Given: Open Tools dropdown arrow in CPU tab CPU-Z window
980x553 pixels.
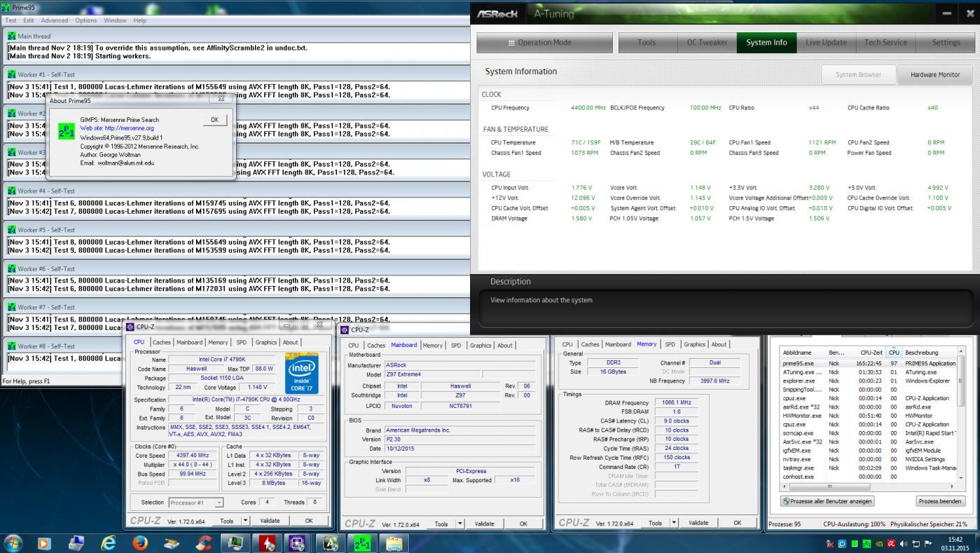Looking at the screenshot, I should coord(245,521).
